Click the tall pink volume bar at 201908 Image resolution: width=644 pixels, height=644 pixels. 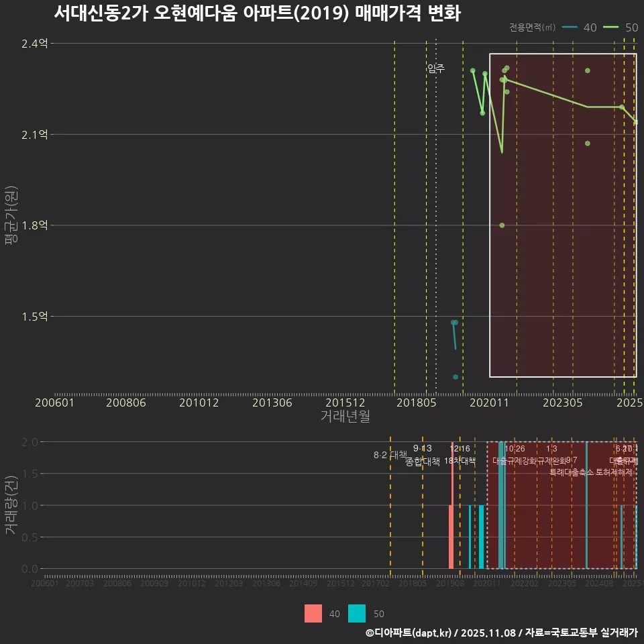pyautogui.click(x=451, y=537)
